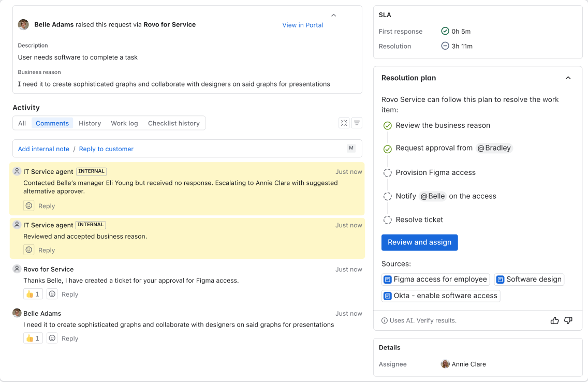Toggle the Provision Figma access step

pos(387,173)
